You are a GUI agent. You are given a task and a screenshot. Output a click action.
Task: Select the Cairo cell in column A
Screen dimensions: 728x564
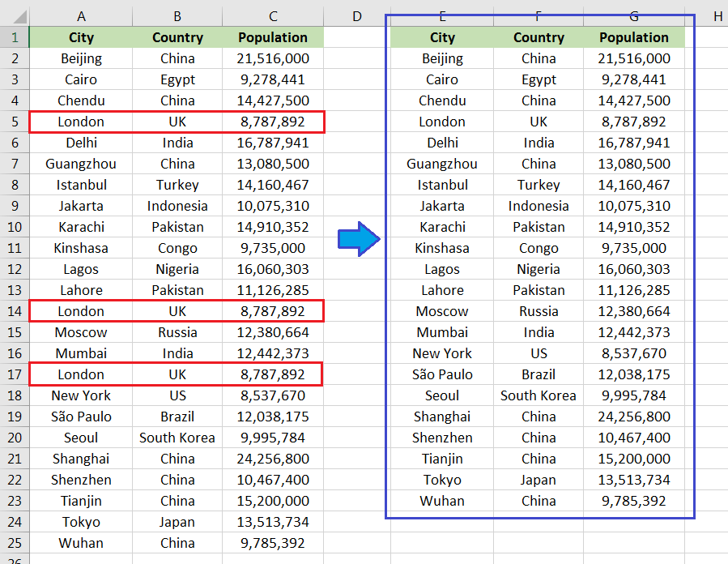pyautogui.click(x=81, y=79)
